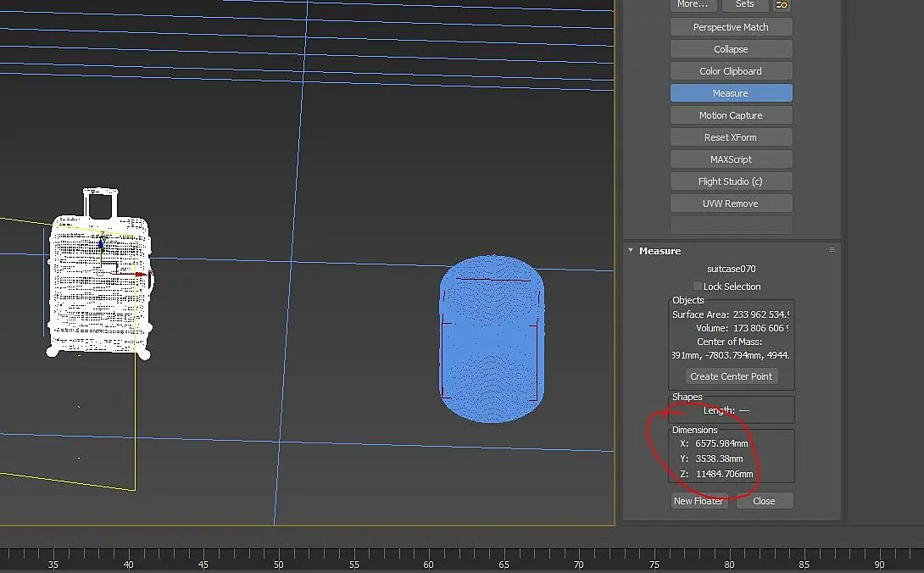Collapse the Measure rollout triangle
Image resolution: width=924 pixels, height=573 pixels.
tap(631, 251)
